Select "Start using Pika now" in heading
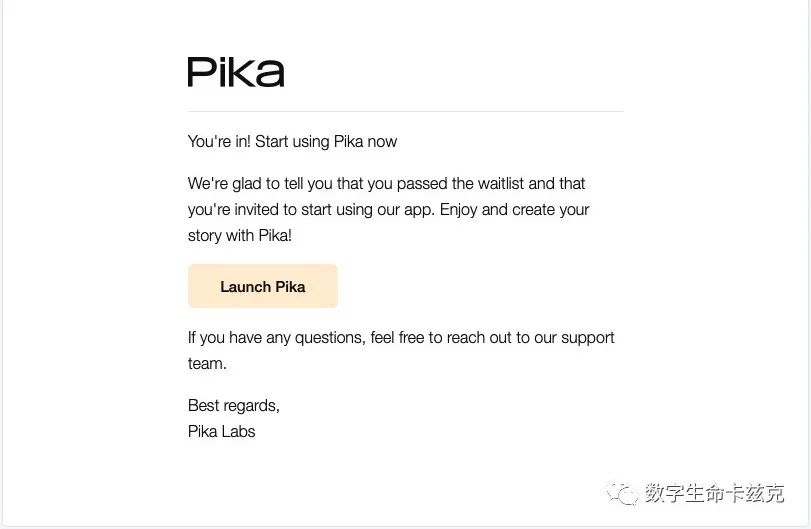The image size is (811, 529). coord(326,142)
